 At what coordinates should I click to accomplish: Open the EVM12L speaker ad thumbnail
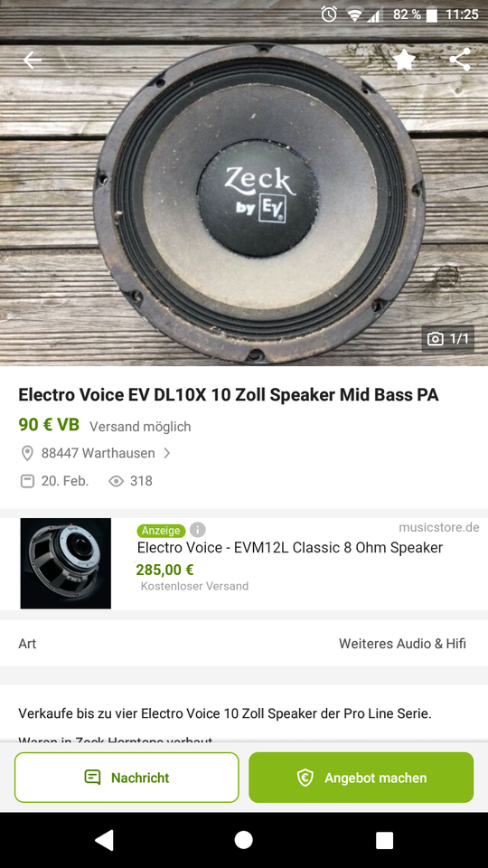(x=66, y=563)
